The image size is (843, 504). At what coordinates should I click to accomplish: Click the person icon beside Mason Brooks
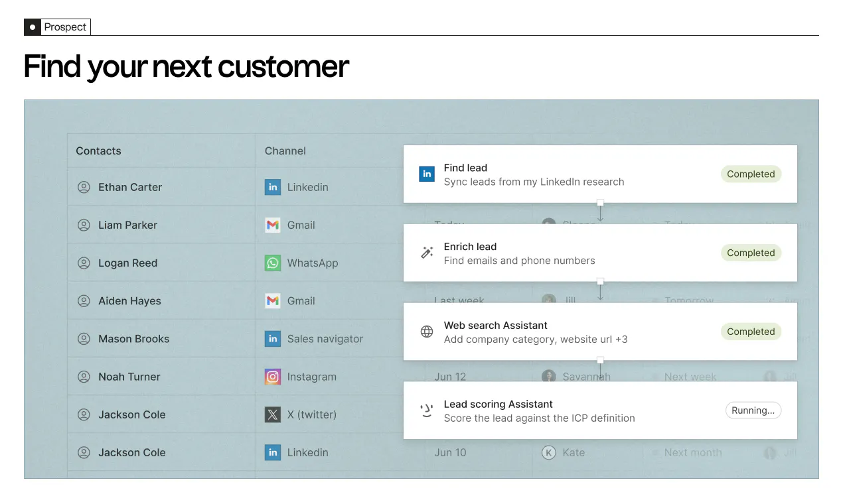pos(84,339)
